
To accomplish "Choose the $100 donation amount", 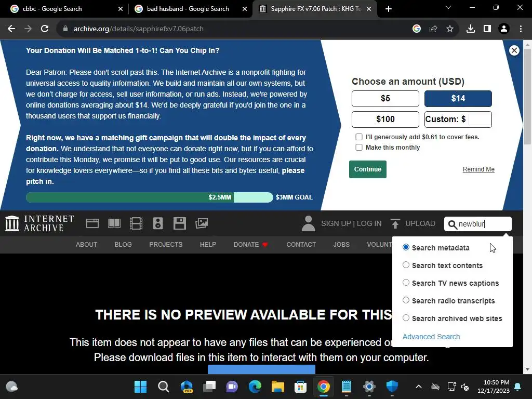I will (385, 119).
